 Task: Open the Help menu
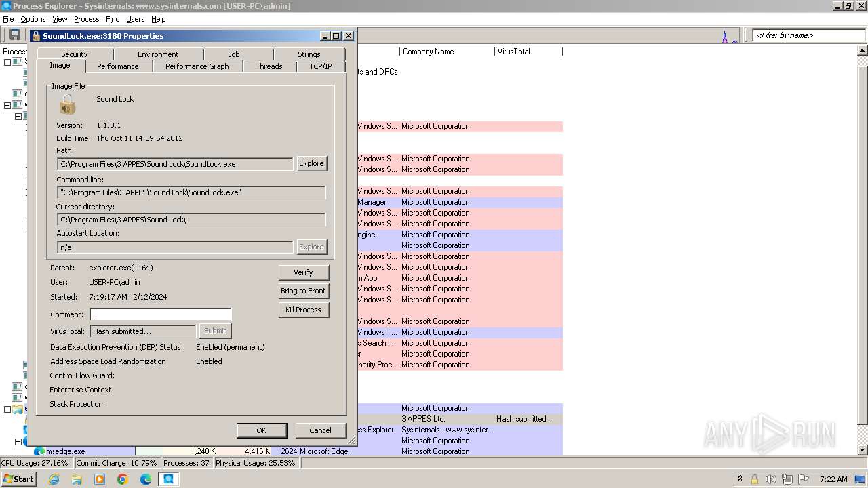[159, 19]
